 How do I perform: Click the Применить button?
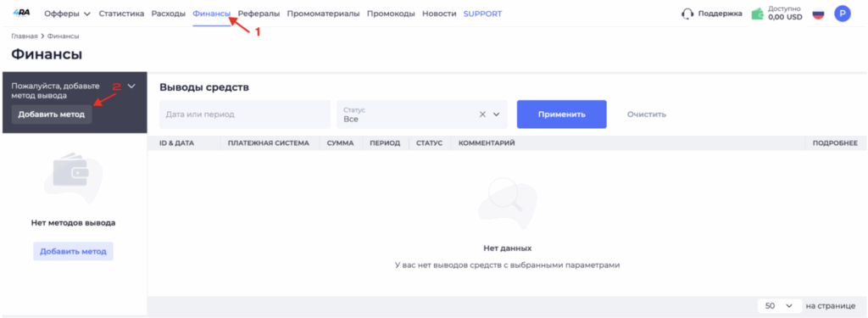[x=562, y=114]
